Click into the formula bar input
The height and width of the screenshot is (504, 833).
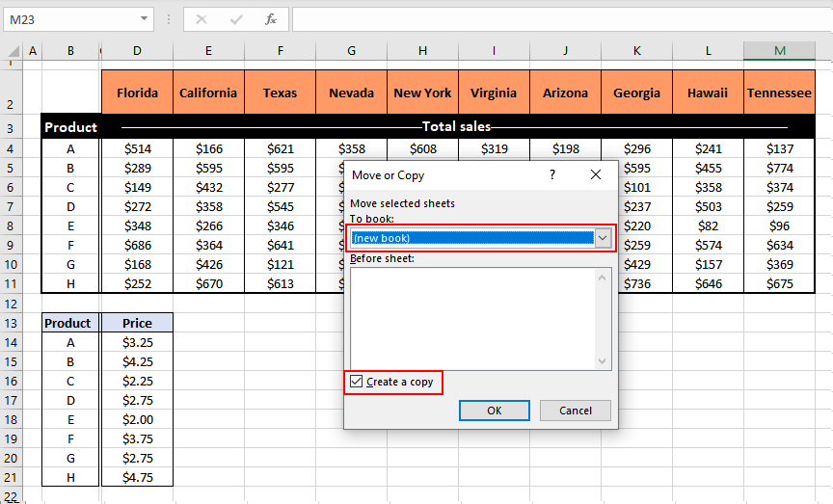click(x=562, y=19)
